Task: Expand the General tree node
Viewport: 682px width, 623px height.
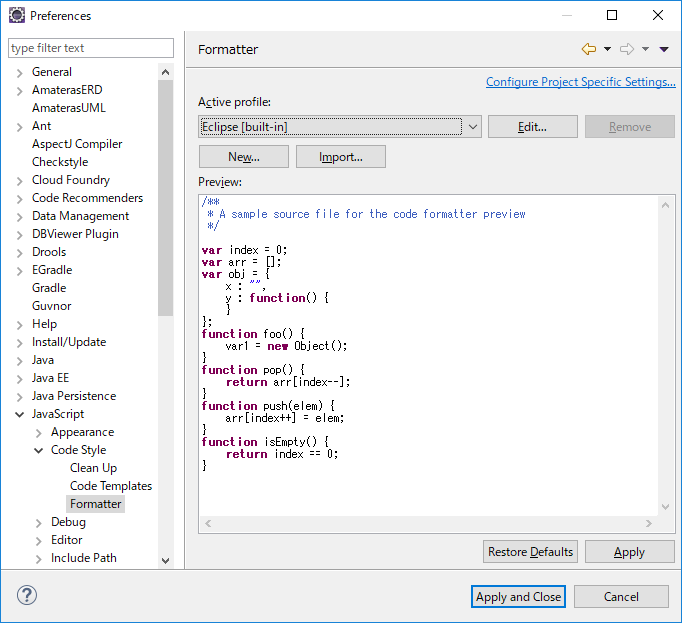Action: [x=19, y=73]
